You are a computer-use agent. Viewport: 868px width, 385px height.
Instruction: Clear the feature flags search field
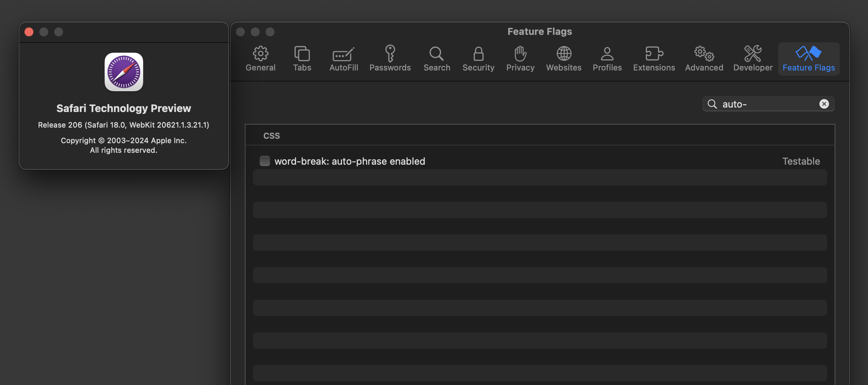[824, 104]
